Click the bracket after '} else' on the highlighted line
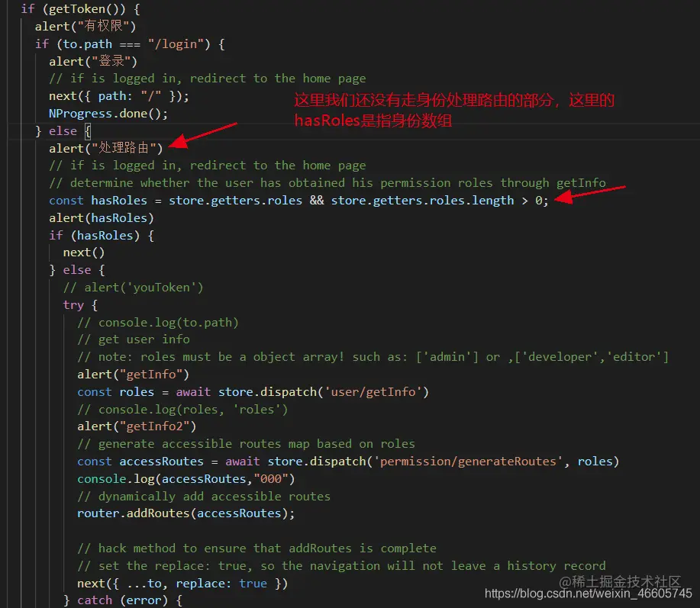The width and height of the screenshot is (700, 608). (x=88, y=130)
